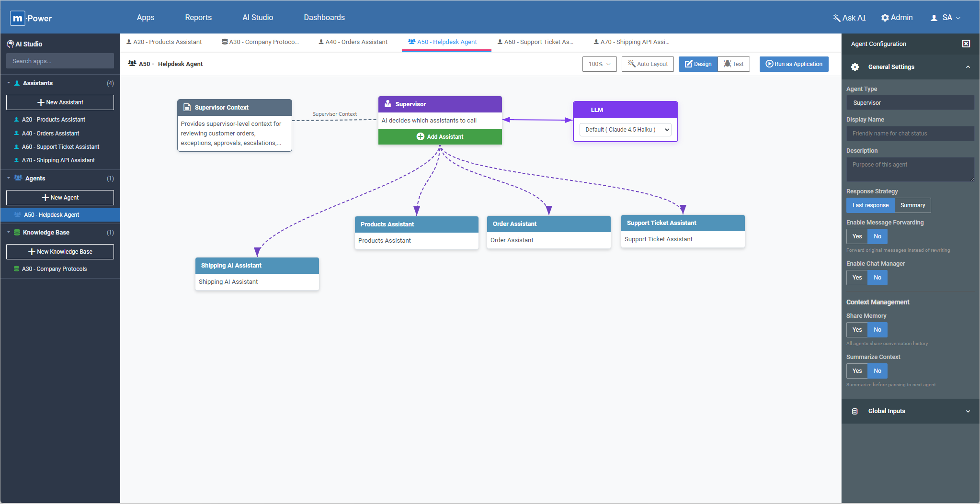Collapse the General Settings section
The width and height of the screenshot is (980, 504).
[x=968, y=67]
